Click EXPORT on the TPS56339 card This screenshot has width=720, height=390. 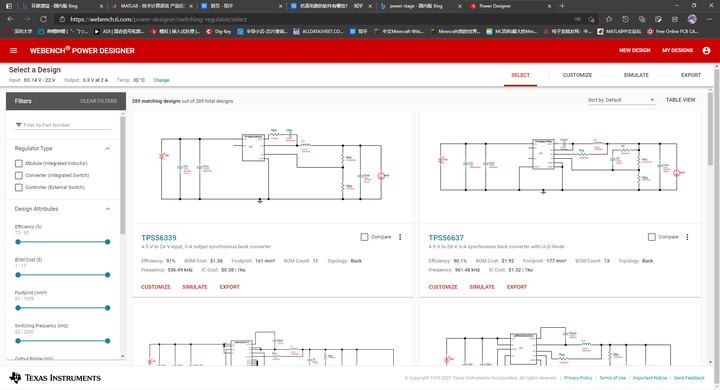pyautogui.click(x=230, y=287)
